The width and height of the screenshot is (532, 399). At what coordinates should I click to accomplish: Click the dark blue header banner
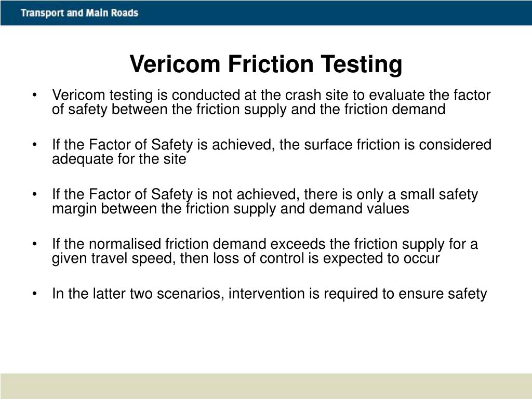[x=266, y=12]
